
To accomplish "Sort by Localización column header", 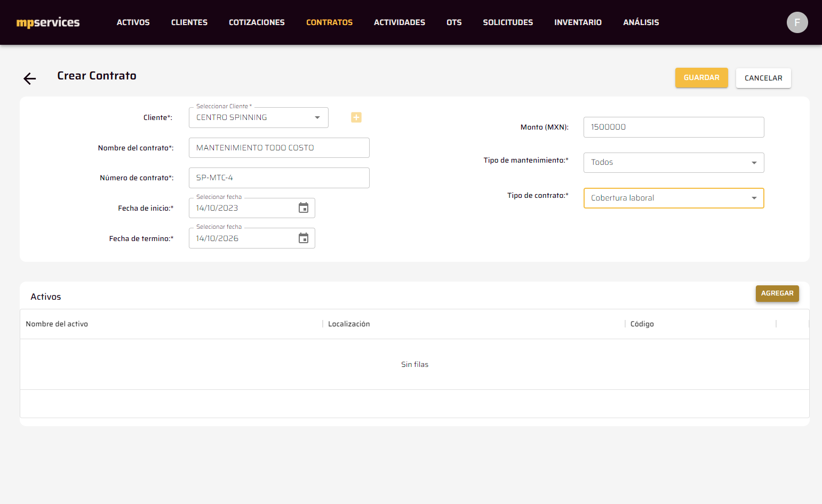I will [x=349, y=324].
